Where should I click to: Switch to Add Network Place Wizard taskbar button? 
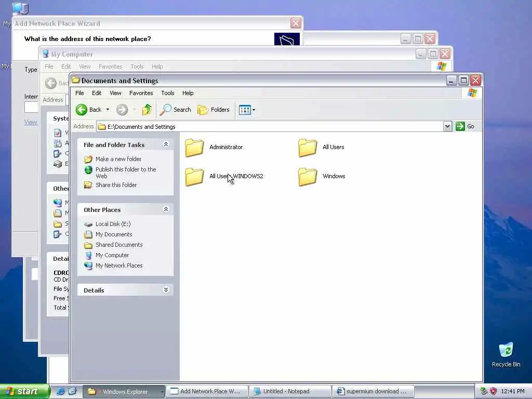(207, 392)
